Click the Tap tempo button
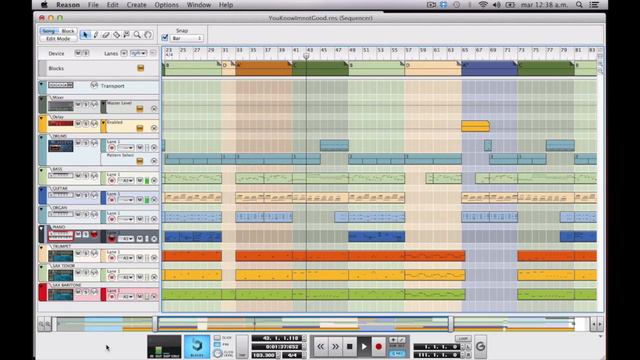The height and width of the screenshot is (360, 640). pos(242,347)
